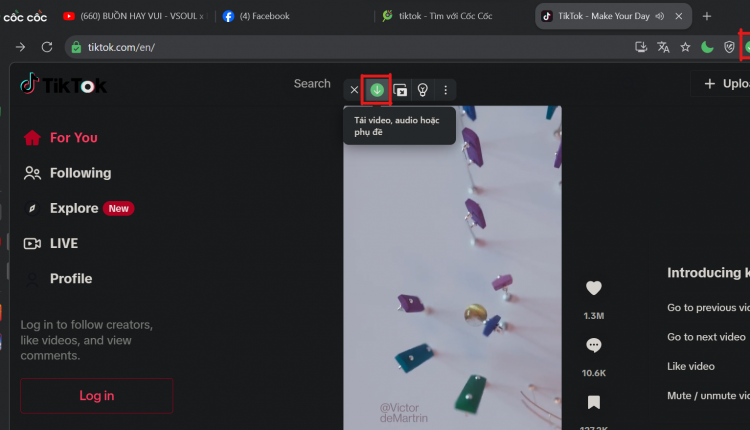The image size is (750, 430).
Task: Click the green download video button
Action: 377,89
